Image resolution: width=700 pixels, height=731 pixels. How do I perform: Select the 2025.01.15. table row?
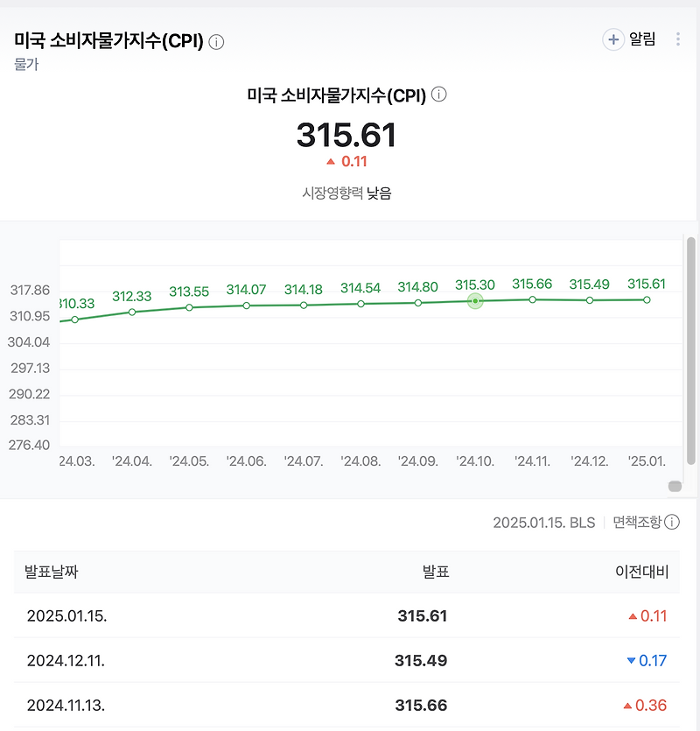click(350, 615)
